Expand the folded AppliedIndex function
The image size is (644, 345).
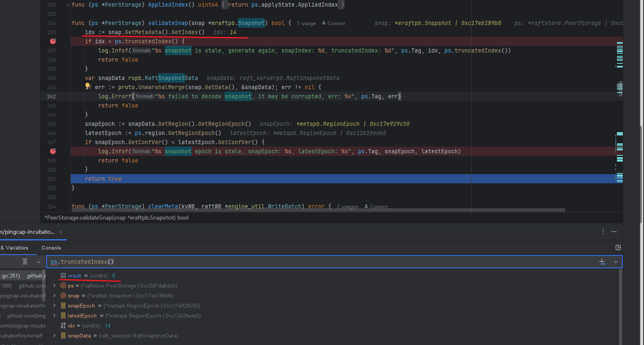point(68,5)
